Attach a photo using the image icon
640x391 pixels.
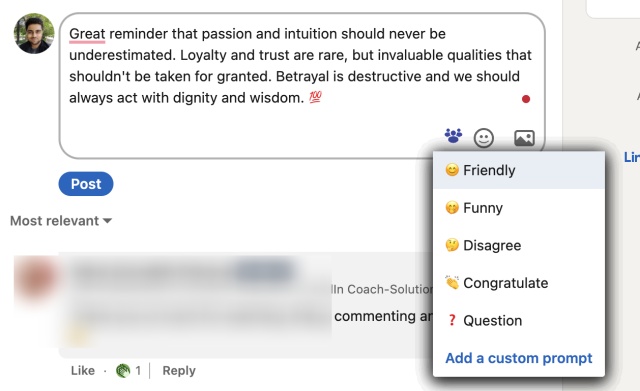tap(524, 138)
